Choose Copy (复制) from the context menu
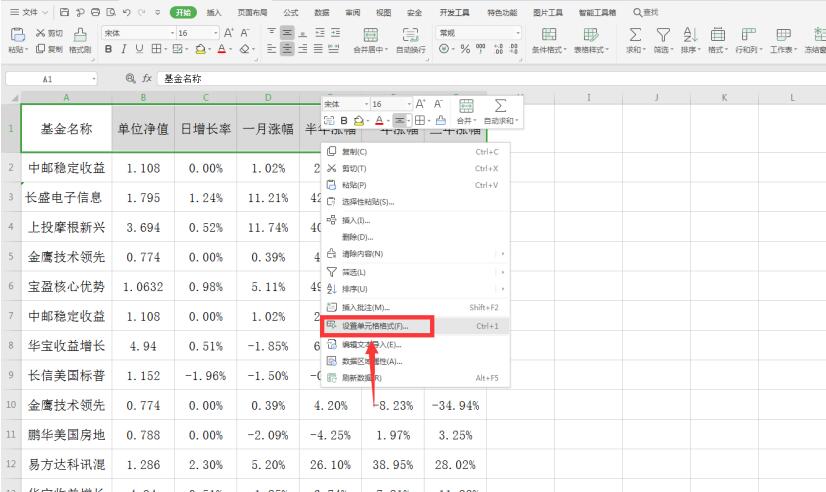The height and width of the screenshot is (492, 826). (415, 152)
